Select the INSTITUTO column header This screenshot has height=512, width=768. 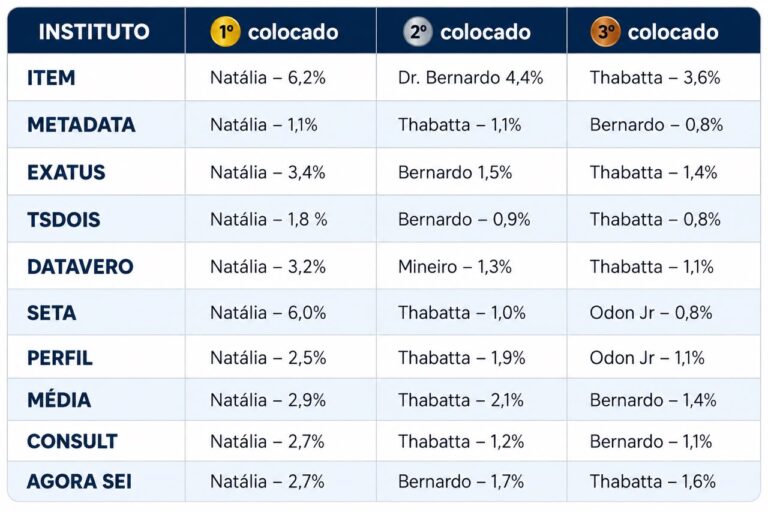point(94,32)
